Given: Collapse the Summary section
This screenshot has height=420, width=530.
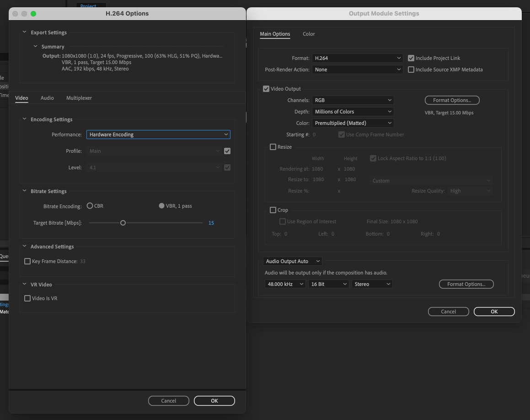Looking at the screenshot, I should click(35, 46).
